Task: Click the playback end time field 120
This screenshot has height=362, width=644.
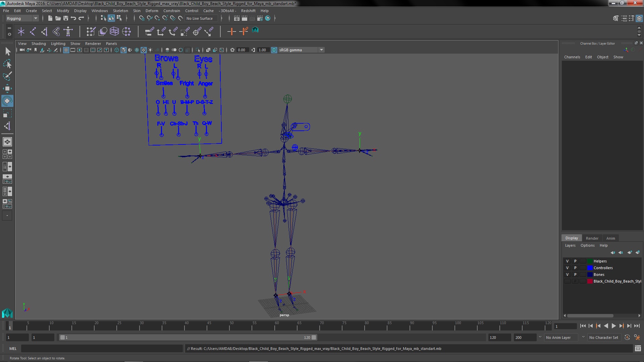Action: point(499,338)
